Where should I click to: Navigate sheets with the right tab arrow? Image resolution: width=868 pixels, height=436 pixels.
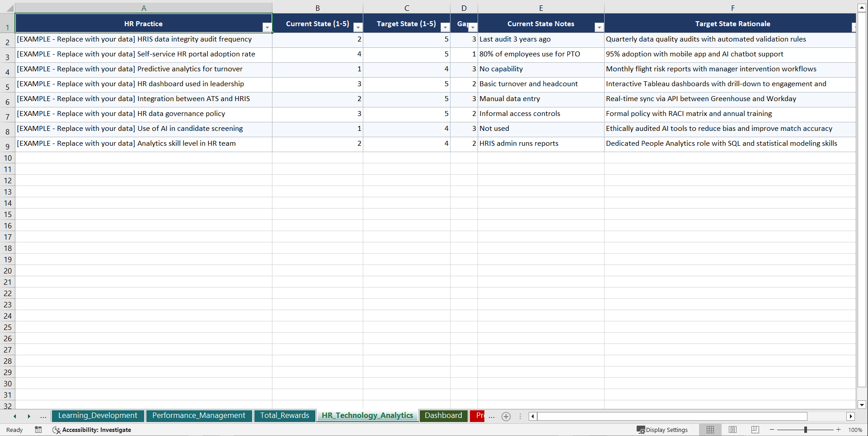click(x=29, y=416)
